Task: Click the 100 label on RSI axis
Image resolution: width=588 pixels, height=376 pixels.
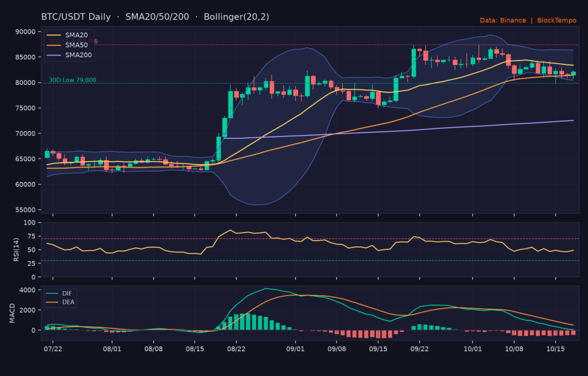Action: (x=30, y=223)
